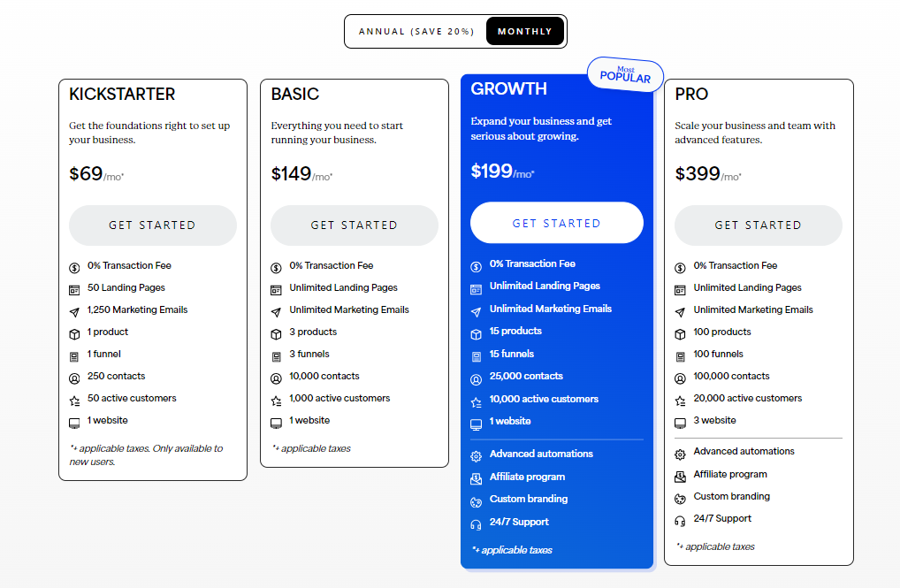Click the star icon beside 1,000 active customers
Screen dimensions: 900x588
coord(276,401)
